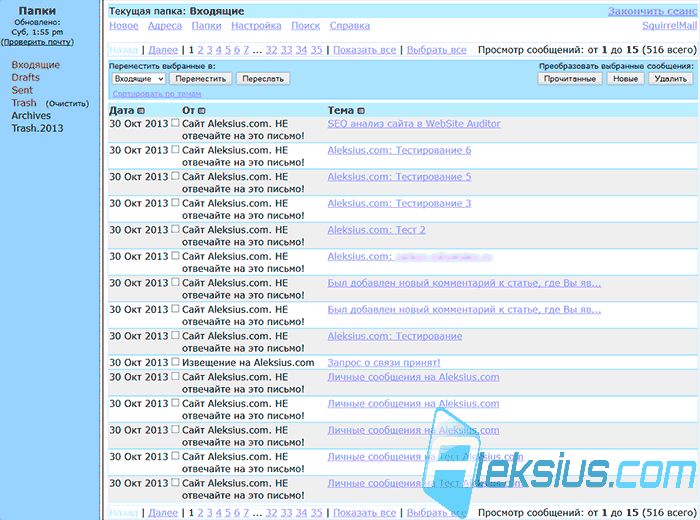Open the Sent folder in sidebar
The width and height of the screenshot is (700, 520).
(22, 90)
